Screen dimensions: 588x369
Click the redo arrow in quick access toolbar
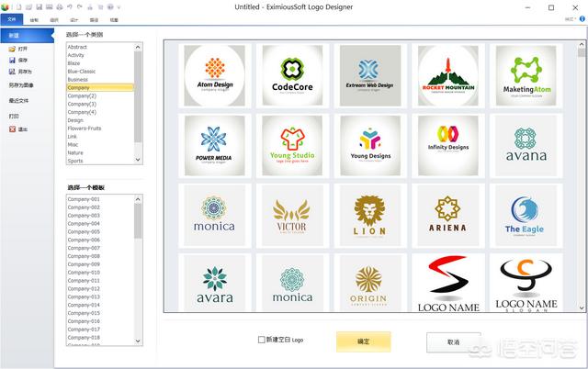pyautogui.click(x=80, y=6)
